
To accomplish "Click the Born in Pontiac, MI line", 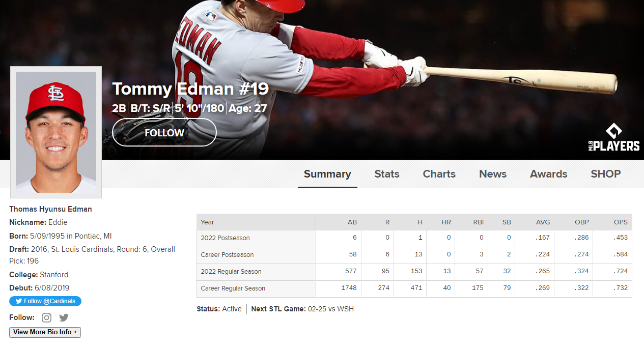I will tap(61, 236).
